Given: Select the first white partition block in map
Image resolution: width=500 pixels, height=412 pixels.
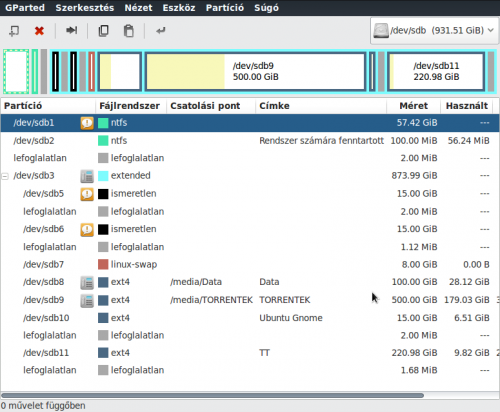Looking at the screenshot, I should tap(16, 71).
